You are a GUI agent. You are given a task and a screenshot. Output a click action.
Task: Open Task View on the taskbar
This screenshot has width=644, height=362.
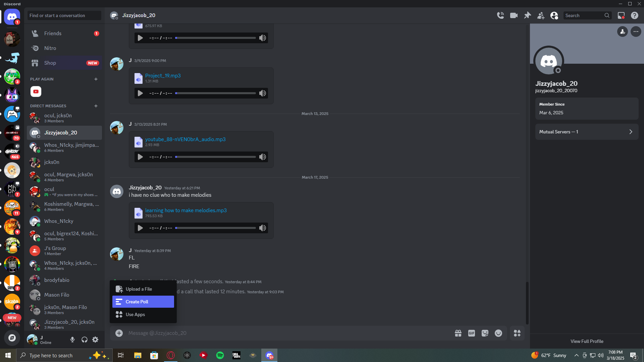coord(121,355)
